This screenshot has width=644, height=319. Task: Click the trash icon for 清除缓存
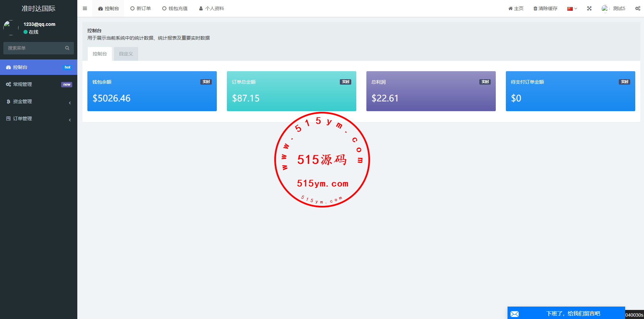pos(535,8)
